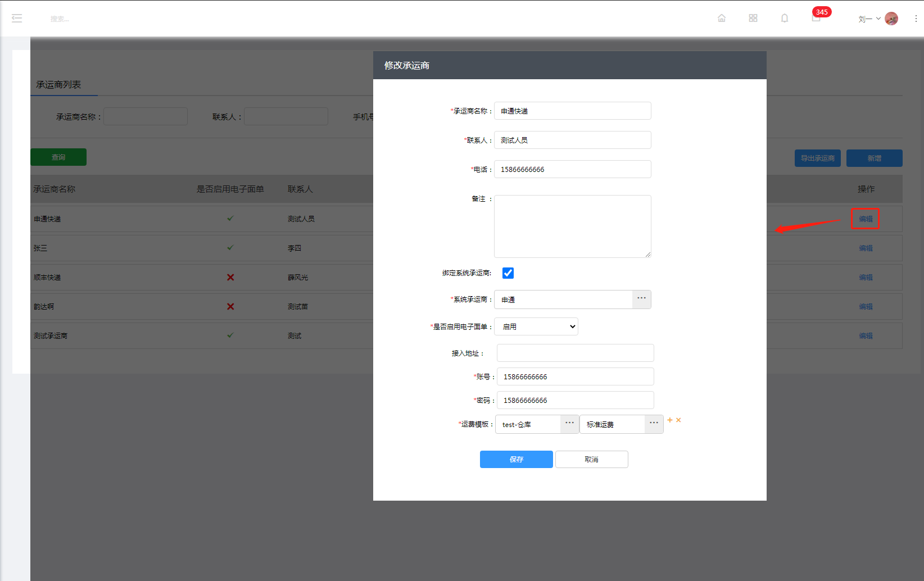Click the red X in 韵达啊 row
Screen dimensions: 924x581
pos(230,306)
